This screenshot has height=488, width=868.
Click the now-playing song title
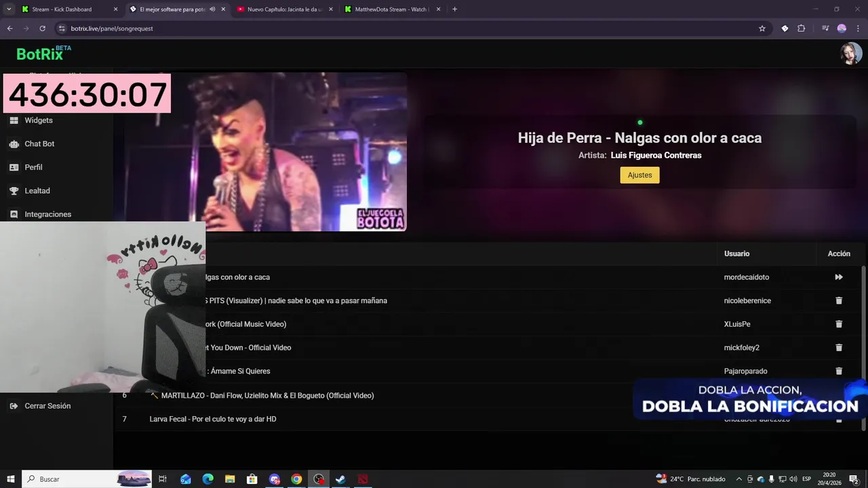pos(639,138)
